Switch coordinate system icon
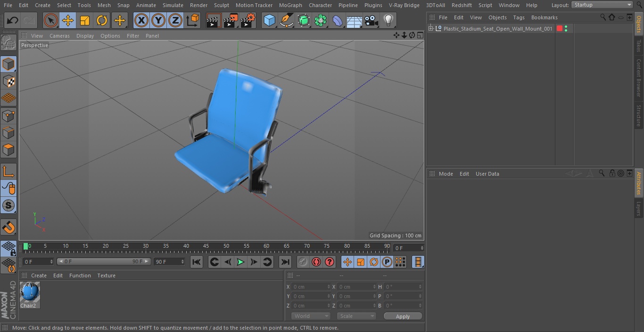This screenshot has height=332, width=644. pos(193,20)
